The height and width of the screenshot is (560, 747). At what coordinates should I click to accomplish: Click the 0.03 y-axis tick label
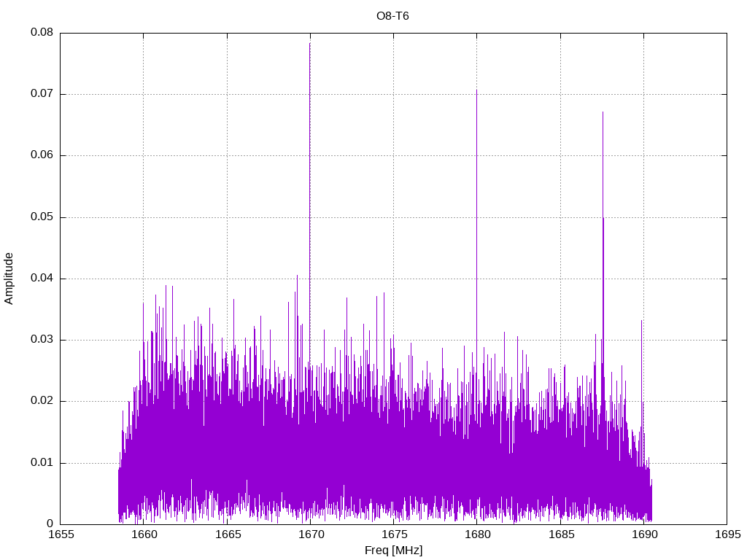(x=42, y=340)
